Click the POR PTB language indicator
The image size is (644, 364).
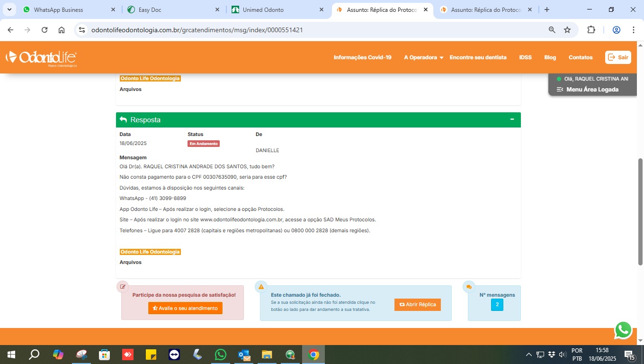pos(577,355)
